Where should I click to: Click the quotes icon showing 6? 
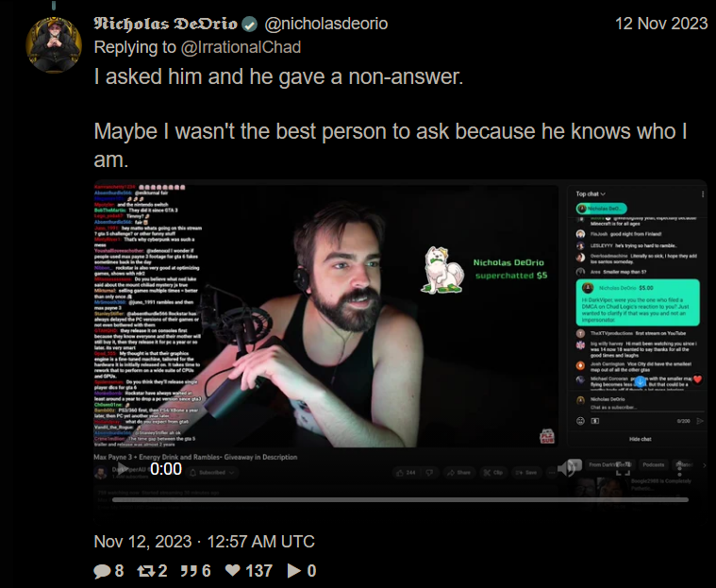(x=189, y=571)
